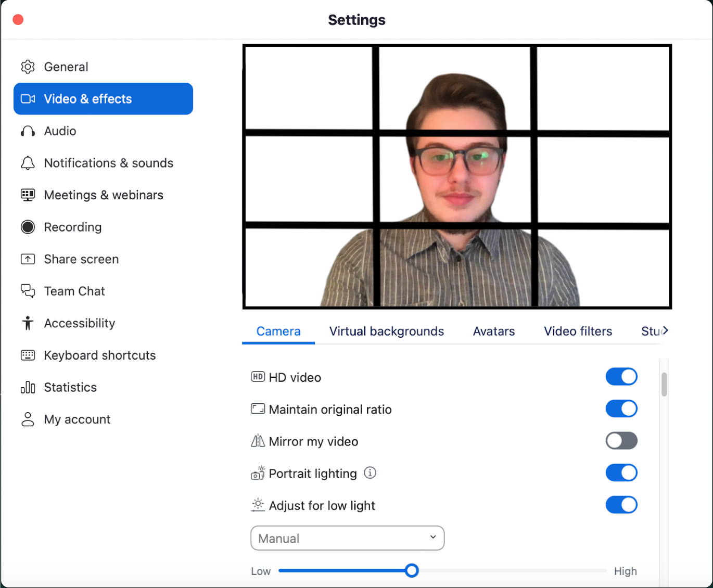This screenshot has height=588, width=713.
Task: Open the Video filters tab
Action: pos(578,331)
